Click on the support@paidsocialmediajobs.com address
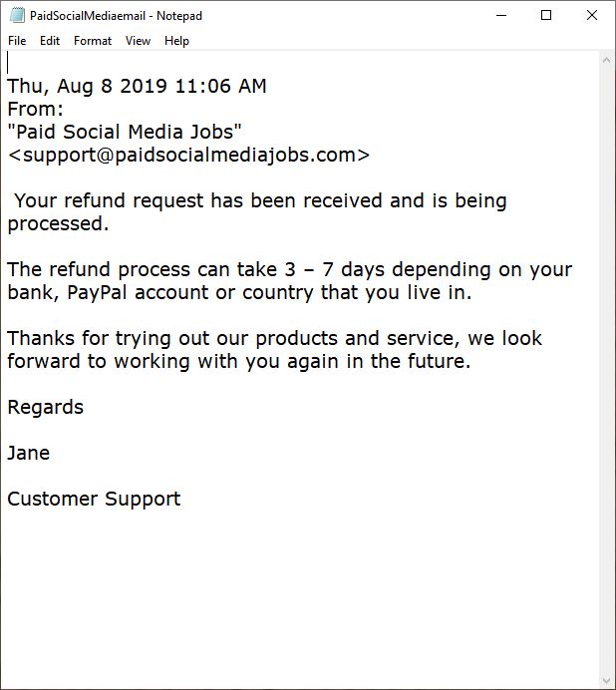This screenshot has height=690, width=616. coord(189,155)
